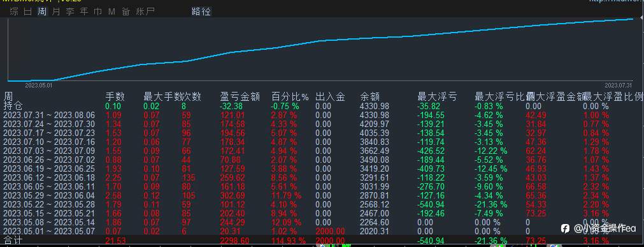This screenshot has width=644, height=247.
Task: Click the 21.53 total lots
Action: point(116,241)
